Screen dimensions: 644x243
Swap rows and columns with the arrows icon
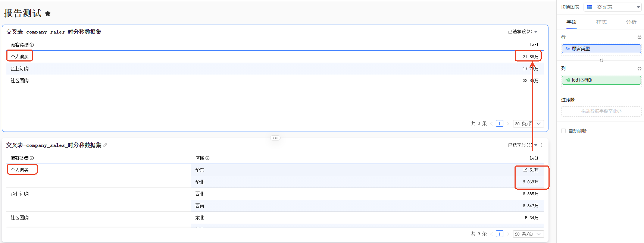[601, 60]
